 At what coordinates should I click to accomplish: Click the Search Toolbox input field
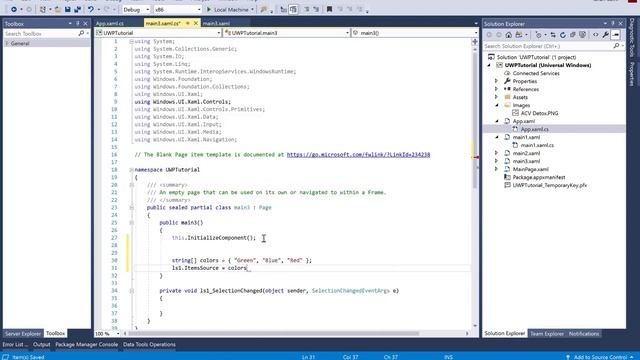(41, 33)
